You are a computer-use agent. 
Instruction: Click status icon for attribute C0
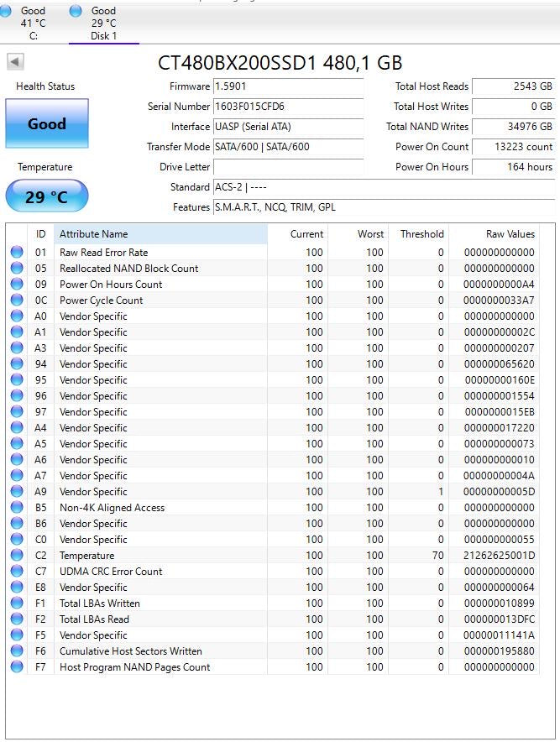(x=17, y=539)
